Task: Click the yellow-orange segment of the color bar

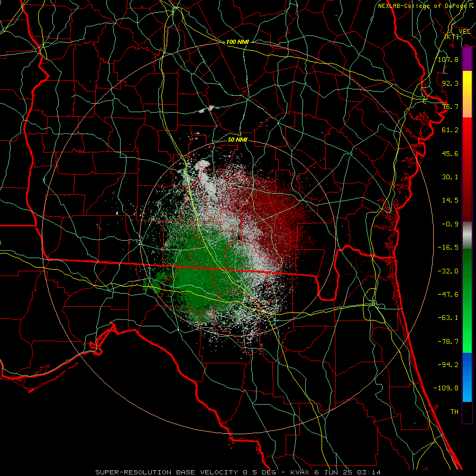Action: pos(467,94)
